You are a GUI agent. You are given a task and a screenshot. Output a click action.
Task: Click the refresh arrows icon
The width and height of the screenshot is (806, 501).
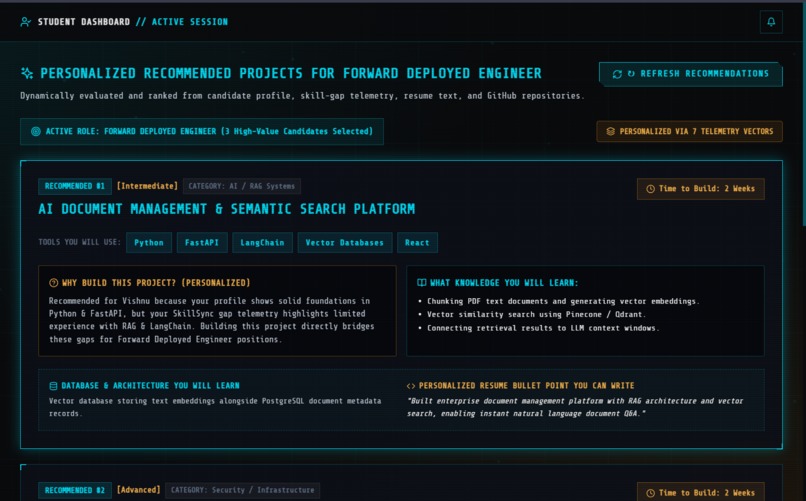617,74
